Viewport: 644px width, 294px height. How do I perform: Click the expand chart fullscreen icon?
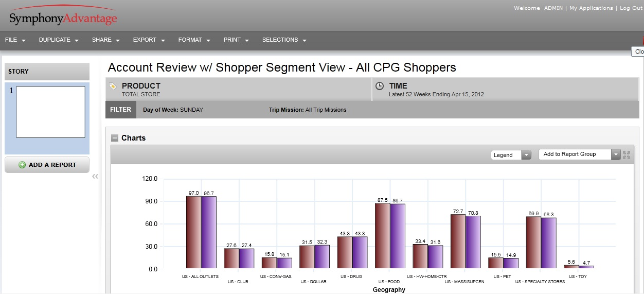tap(626, 154)
